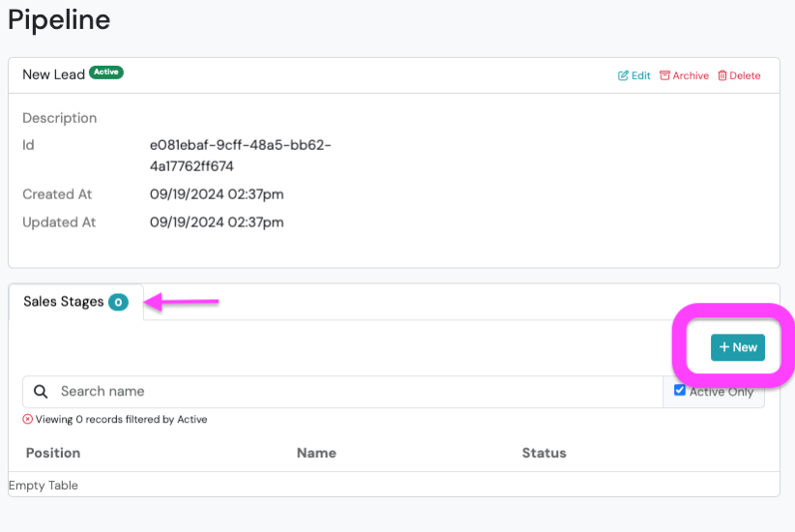Click the Viewing 0 records filtered by Active text
This screenshot has width=795, height=532.
[x=121, y=420]
